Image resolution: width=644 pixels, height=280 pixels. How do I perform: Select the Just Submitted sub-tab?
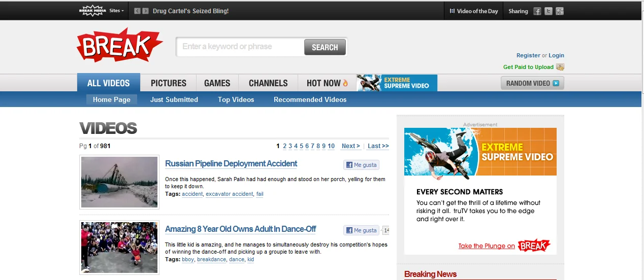(174, 99)
